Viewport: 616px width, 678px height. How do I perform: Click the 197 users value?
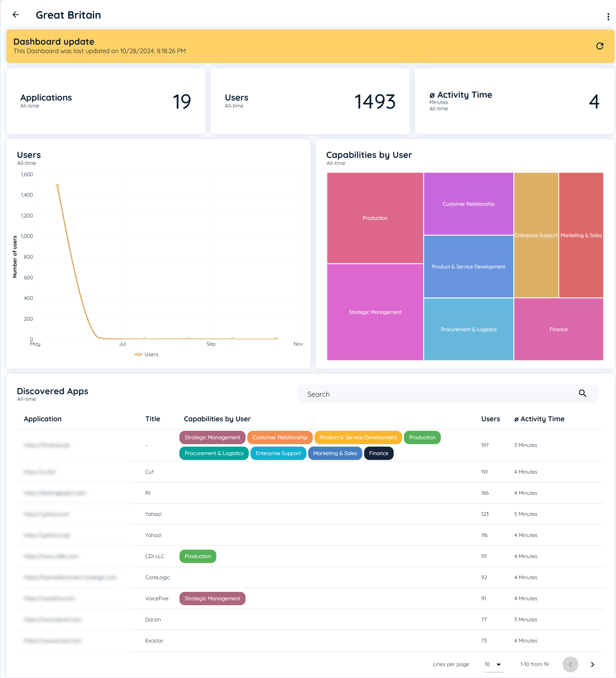pos(485,445)
